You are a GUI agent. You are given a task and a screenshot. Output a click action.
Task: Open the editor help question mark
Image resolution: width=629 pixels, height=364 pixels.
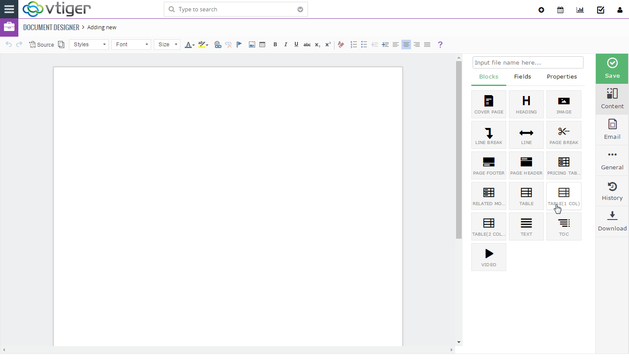(x=440, y=45)
